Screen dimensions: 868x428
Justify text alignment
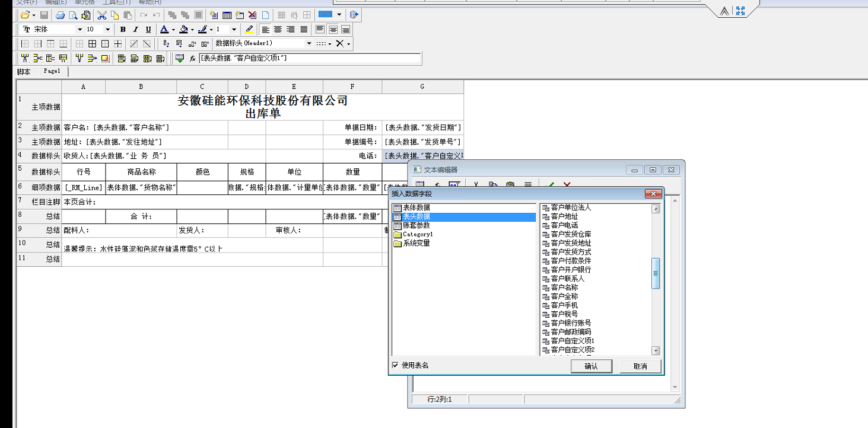click(304, 30)
